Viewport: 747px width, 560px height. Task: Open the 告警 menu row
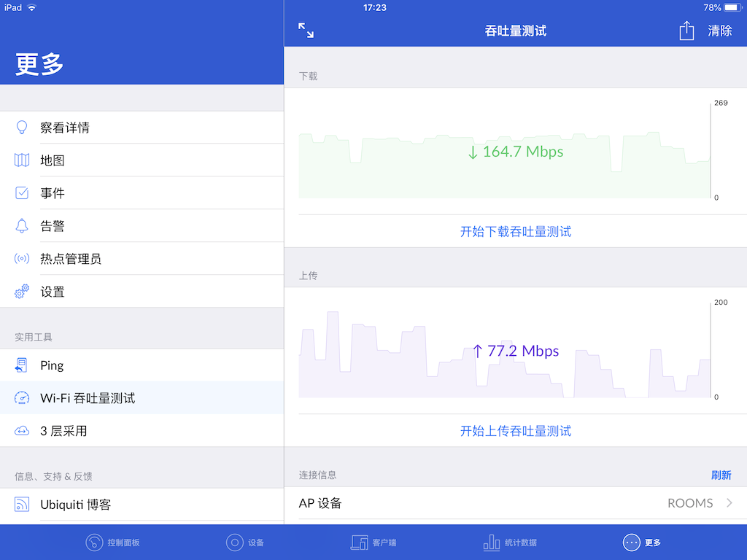click(x=142, y=226)
